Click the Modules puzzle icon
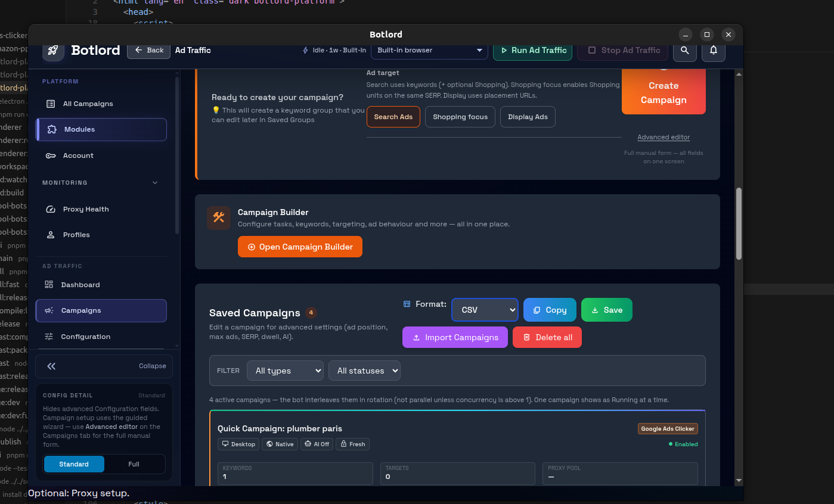Image resolution: width=834 pixels, height=504 pixels. pos(52,129)
